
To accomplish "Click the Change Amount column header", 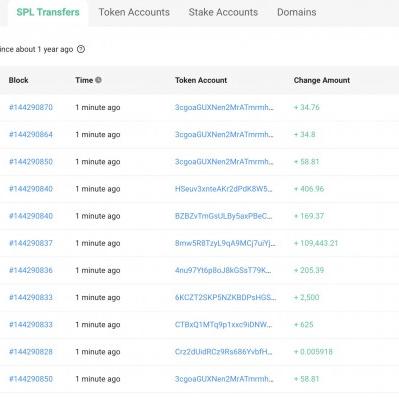I will (x=322, y=80).
